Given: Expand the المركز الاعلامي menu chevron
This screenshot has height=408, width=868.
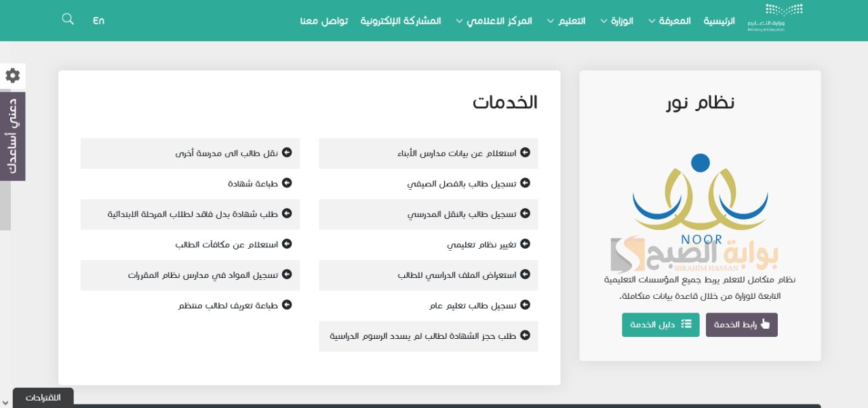Looking at the screenshot, I should 459,21.
